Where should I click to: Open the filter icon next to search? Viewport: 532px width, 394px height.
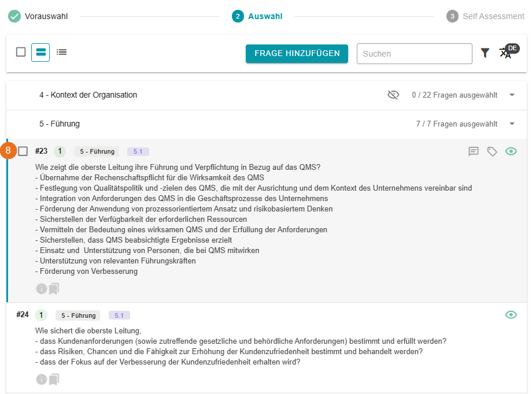(485, 53)
